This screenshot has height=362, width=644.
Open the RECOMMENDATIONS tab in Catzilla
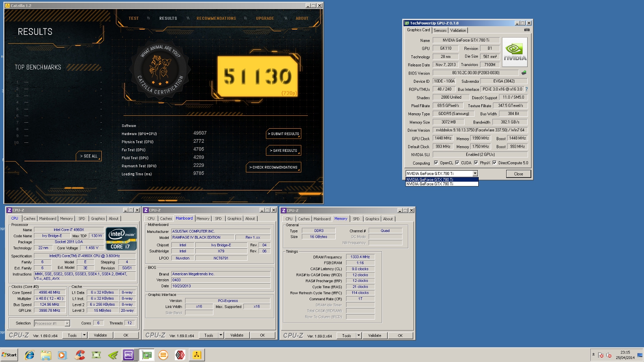click(x=216, y=18)
